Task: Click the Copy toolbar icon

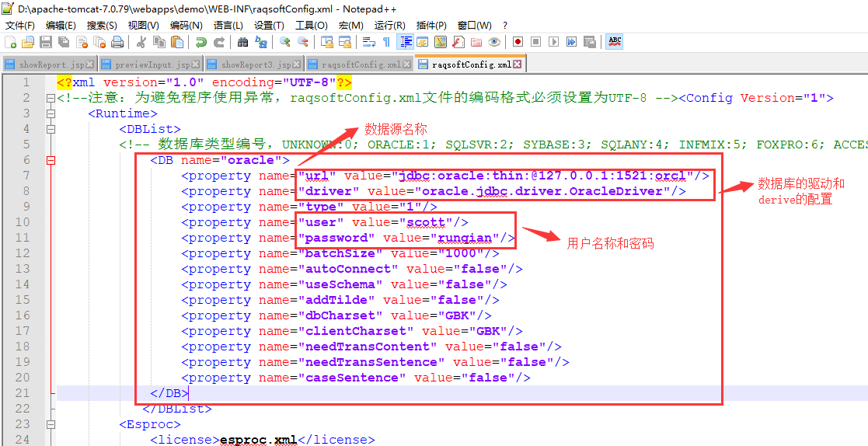Action: 159,41
